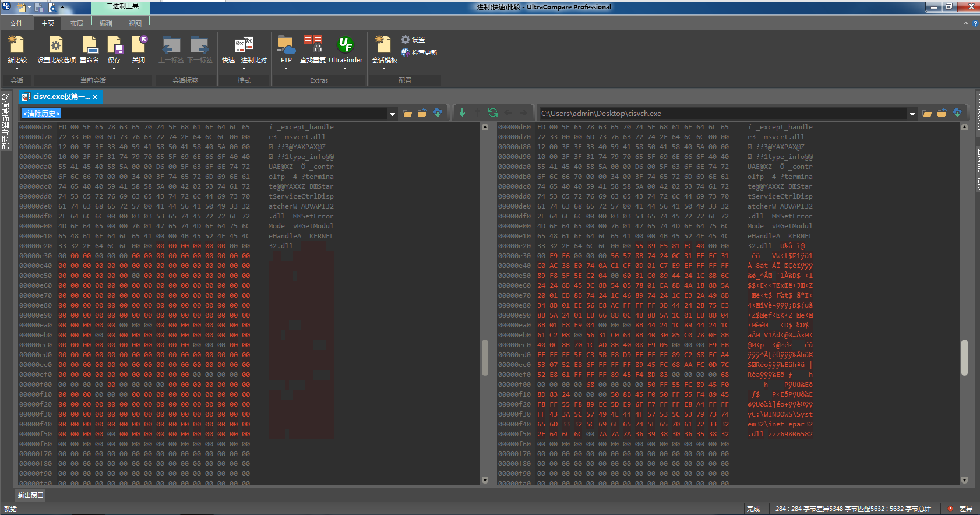
Task: Jump to next difference green arrow
Action: tap(462, 113)
